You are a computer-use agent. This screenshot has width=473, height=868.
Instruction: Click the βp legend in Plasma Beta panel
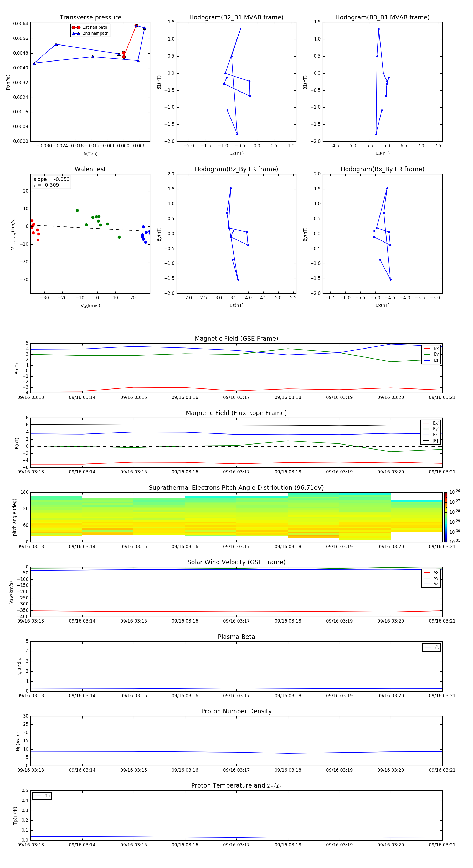pyautogui.click(x=431, y=648)
